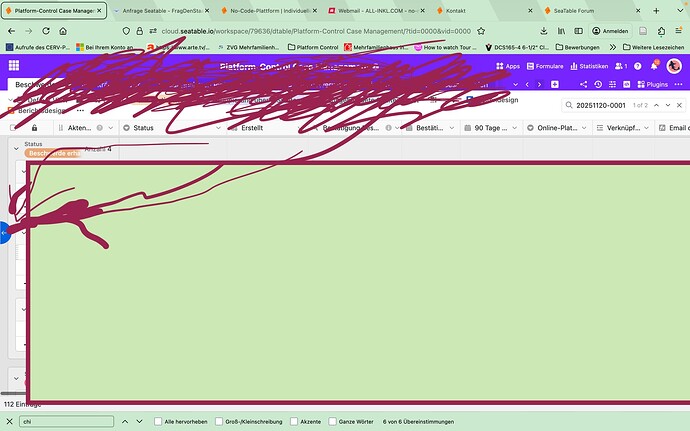Open the help question mark icon
The width and height of the screenshot is (690, 431).
[x=638, y=66]
